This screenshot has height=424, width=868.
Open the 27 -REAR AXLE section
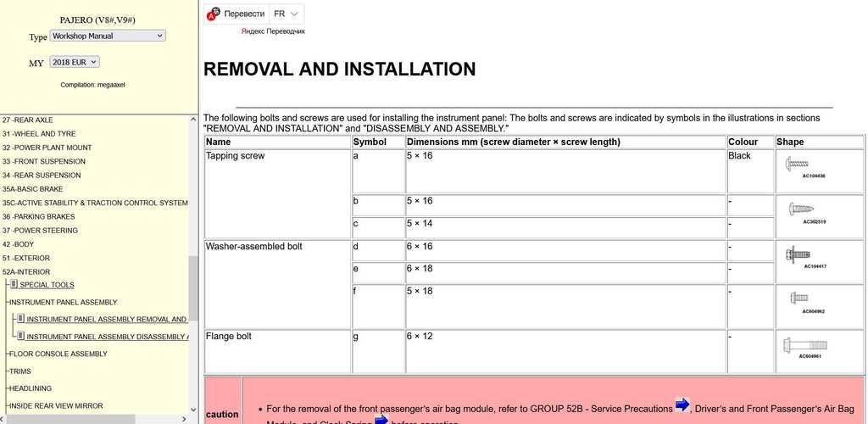pos(28,120)
